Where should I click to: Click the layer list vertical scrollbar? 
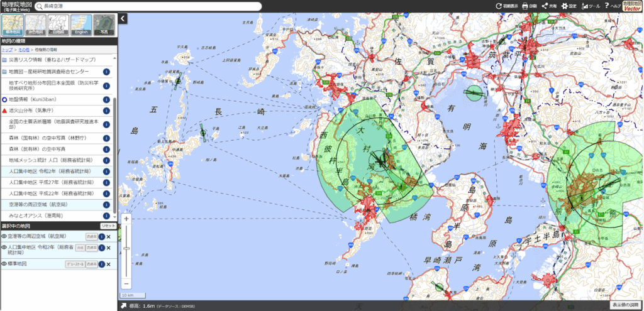(115, 156)
